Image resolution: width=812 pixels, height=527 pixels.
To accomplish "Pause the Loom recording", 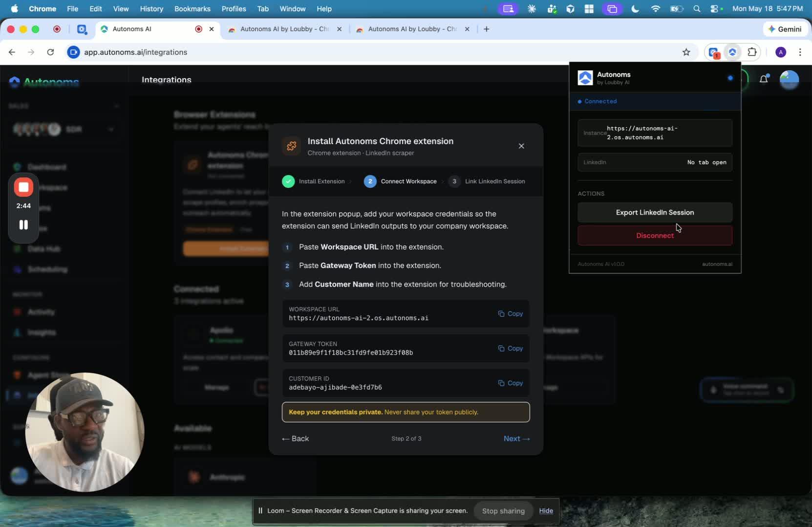I will pyautogui.click(x=23, y=225).
